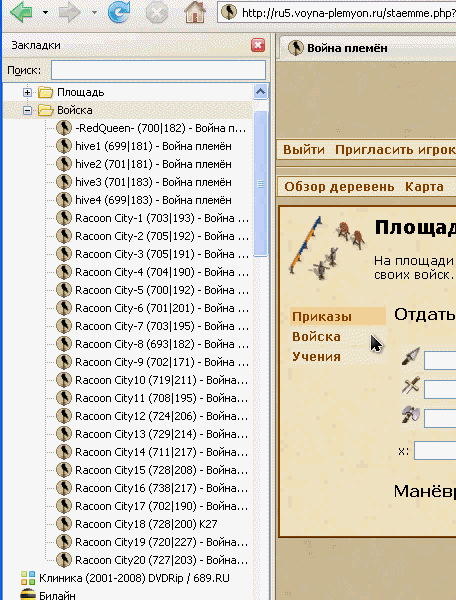Click the bookmarks scrollbar up arrow
Viewport: 456px width, 600px height.
pos(261,92)
